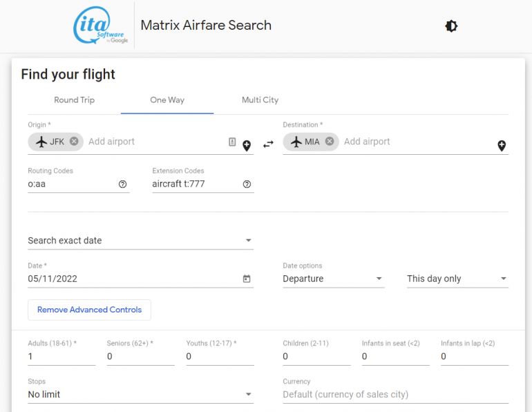Switch to the Multi City tab
Image resolution: width=532 pixels, height=412 pixels.
[260, 100]
